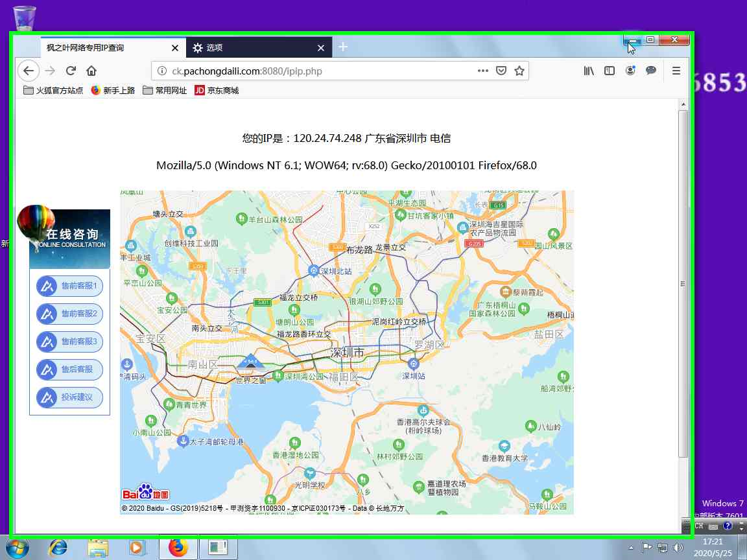Show hidden system tray icons
747x560 pixels.
click(x=631, y=548)
